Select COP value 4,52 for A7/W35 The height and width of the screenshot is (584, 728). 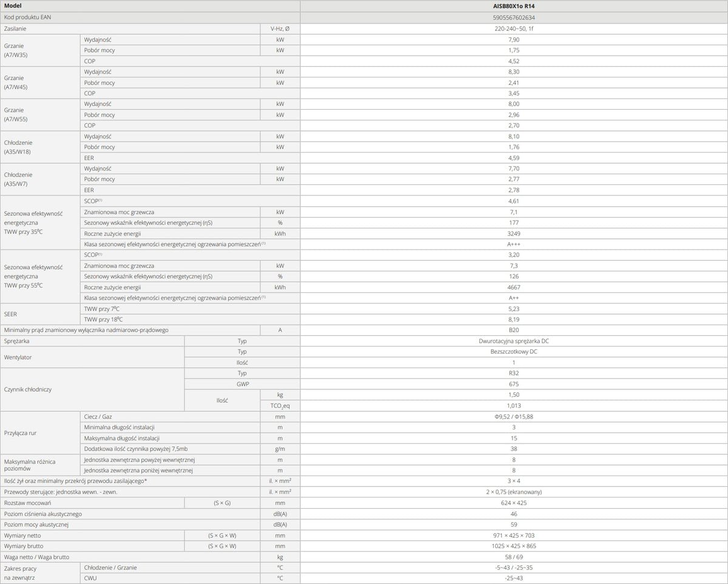(x=514, y=61)
